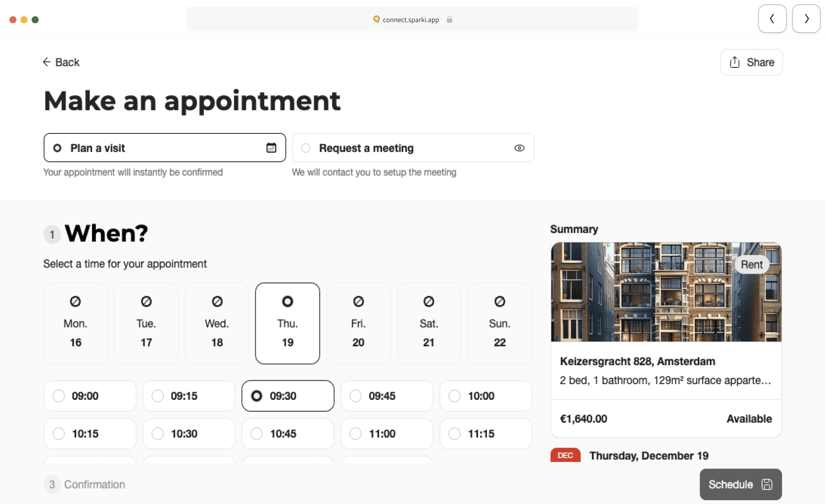Click the Sparki favicon in address bar

coord(376,19)
